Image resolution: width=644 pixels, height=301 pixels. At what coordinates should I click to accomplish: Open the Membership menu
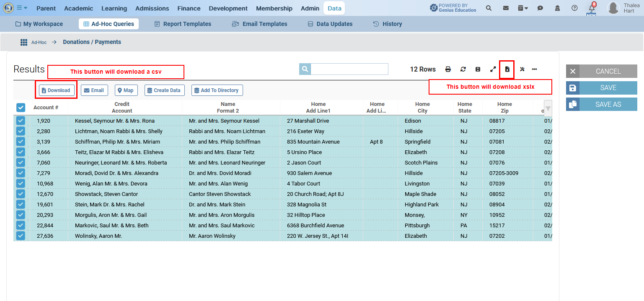(x=274, y=8)
